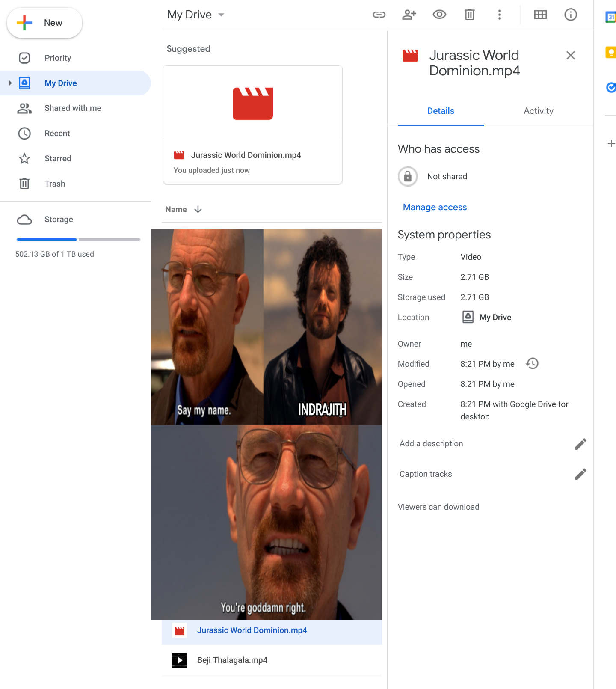
Task: Click the Breaking Bad meme image
Action: [x=266, y=424]
